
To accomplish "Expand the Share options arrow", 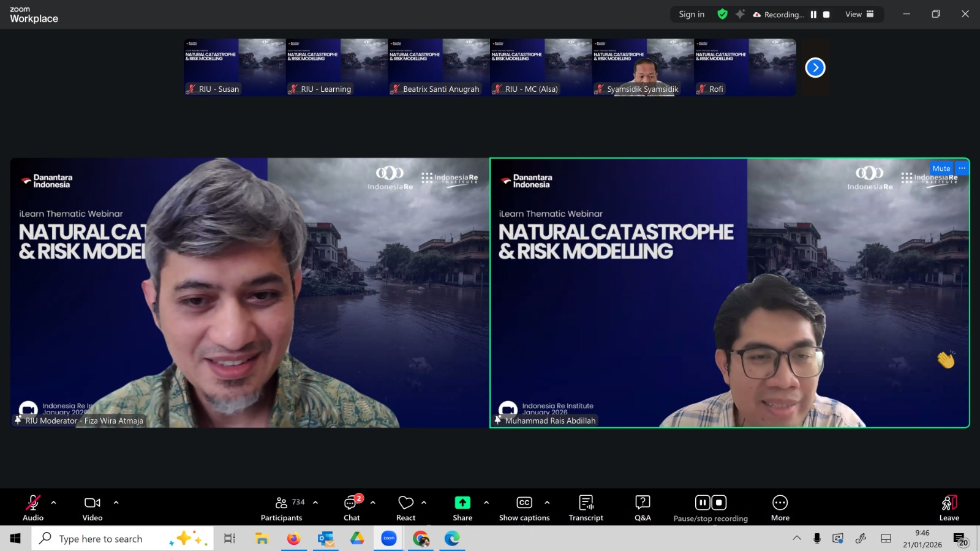I will 486,503.
